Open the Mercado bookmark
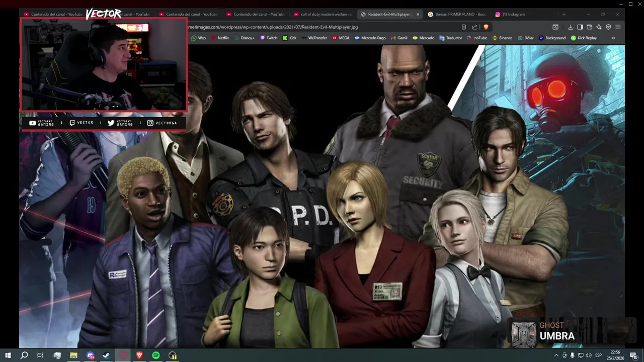The height and width of the screenshot is (362, 644). coord(423,38)
